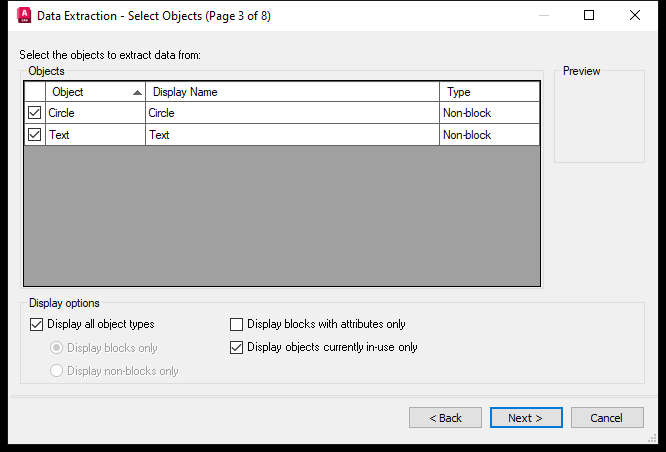Click the dialog resize grip corner

pos(653,439)
